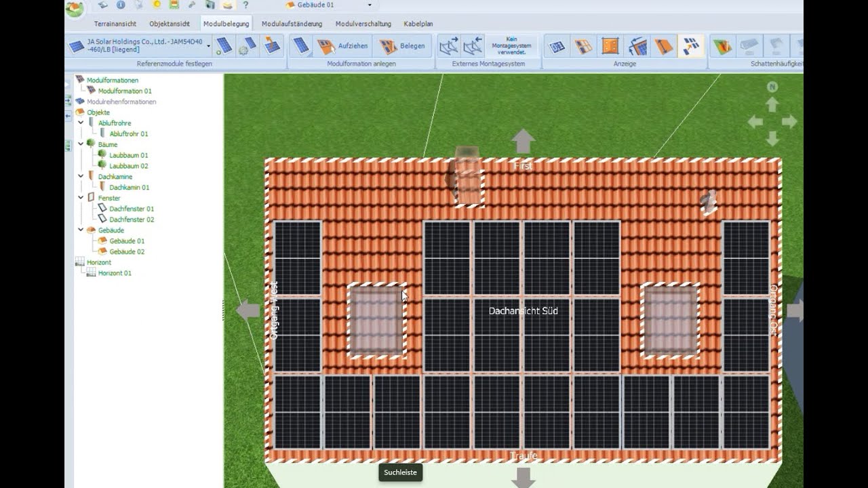
Task: Click the export mounting system icon
Action: 449,46
